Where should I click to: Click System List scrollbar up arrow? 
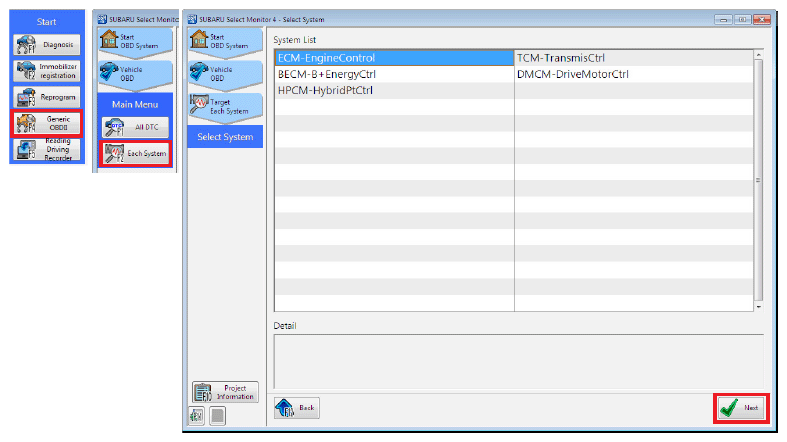point(758,54)
